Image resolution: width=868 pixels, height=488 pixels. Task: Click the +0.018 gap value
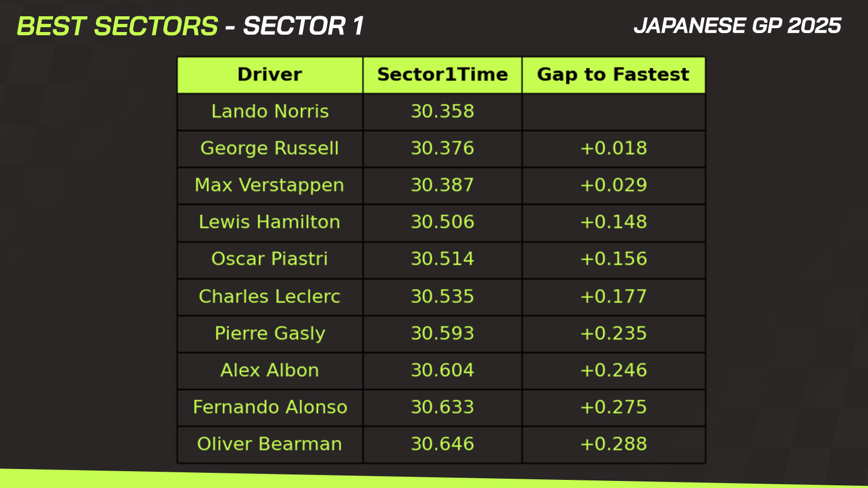click(x=613, y=149)
